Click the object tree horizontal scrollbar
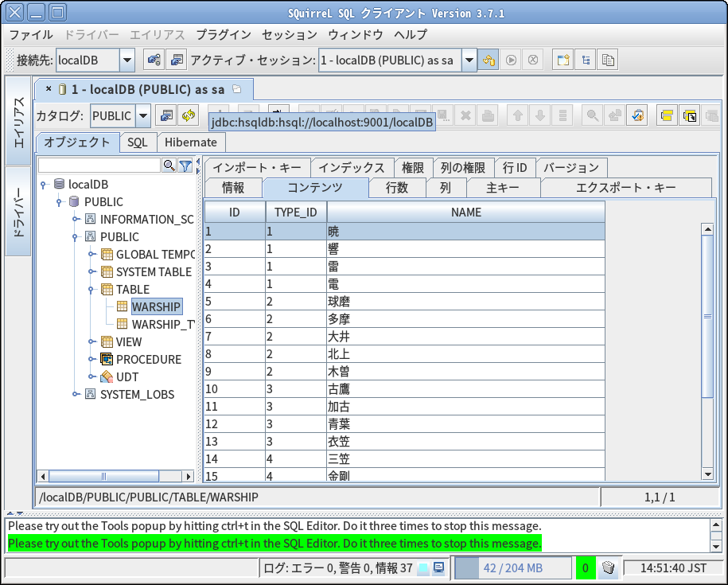Screen dimensions: 728x585 [x=115, y=476]
